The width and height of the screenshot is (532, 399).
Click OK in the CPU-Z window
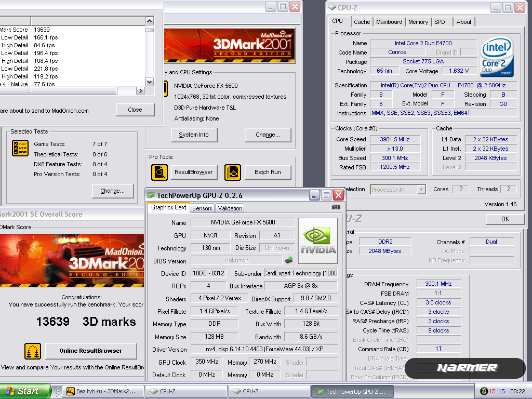[x=505, y=219]
